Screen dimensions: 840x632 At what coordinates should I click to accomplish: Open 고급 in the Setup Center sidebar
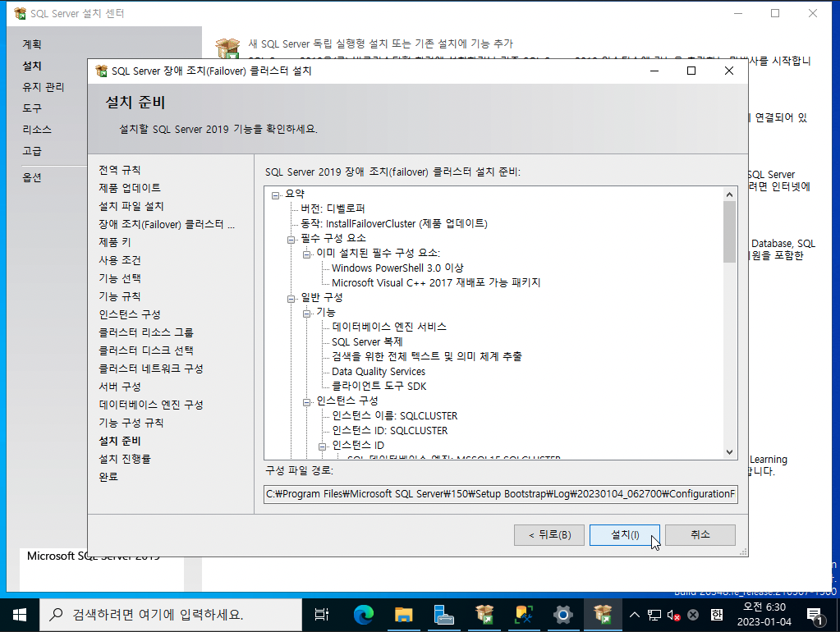click(31, 151)
